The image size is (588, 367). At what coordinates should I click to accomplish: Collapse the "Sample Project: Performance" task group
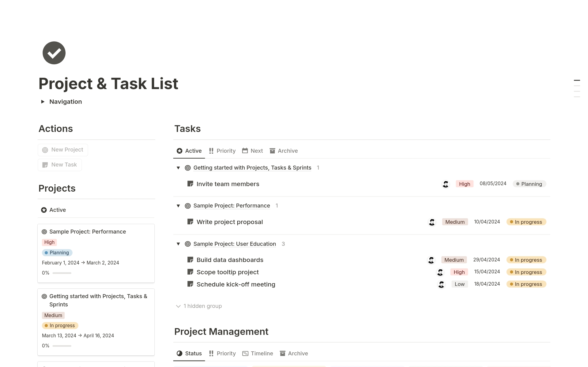178,206
